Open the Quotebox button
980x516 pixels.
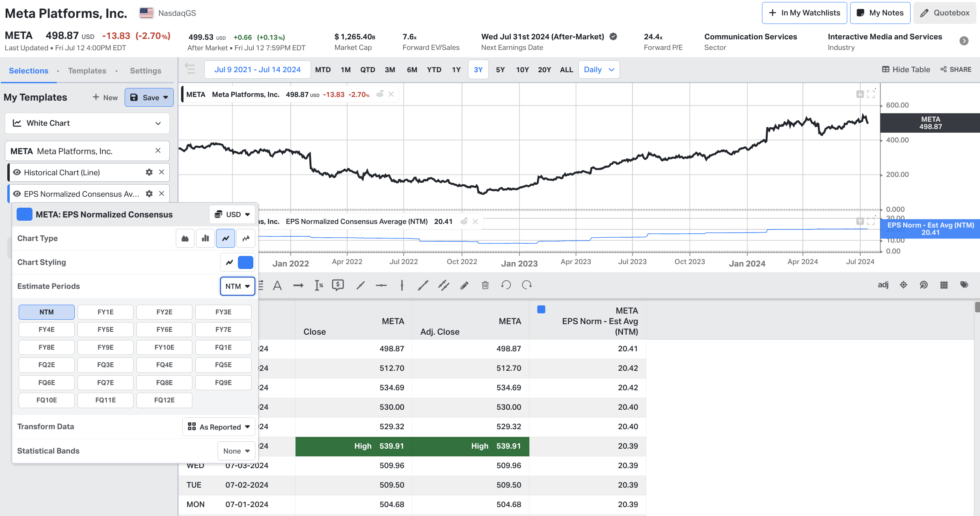click(945, 13)
